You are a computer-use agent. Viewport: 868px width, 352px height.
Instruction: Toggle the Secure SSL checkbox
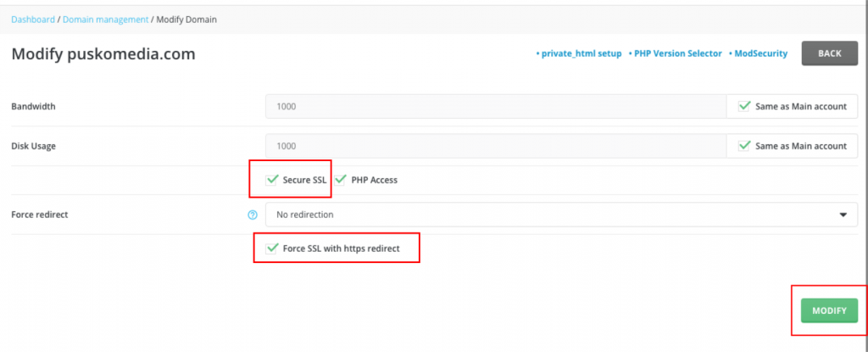[271, 180]
